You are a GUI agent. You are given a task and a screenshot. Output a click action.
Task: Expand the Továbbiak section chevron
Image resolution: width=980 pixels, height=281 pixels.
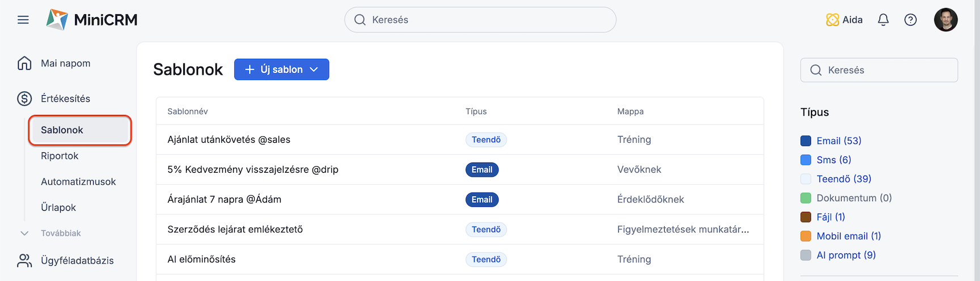tap(24, 233)
